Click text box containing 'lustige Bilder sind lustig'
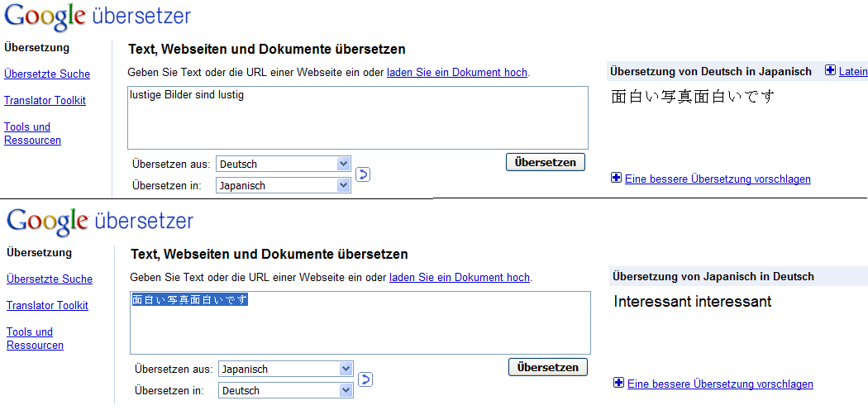 (x=358, y=117)
